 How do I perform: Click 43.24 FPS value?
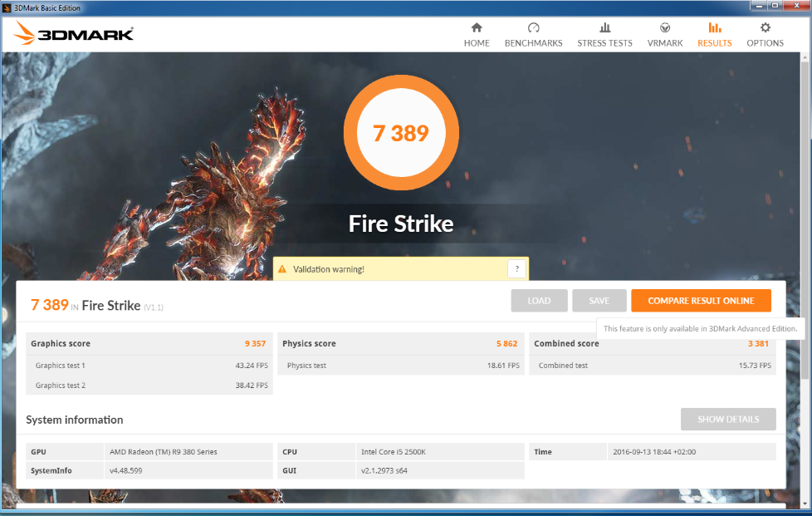coord(252,366)
